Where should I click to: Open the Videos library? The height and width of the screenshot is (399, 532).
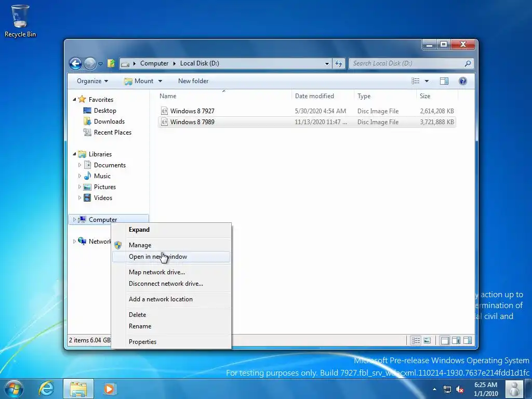click(x=103, y=198)
